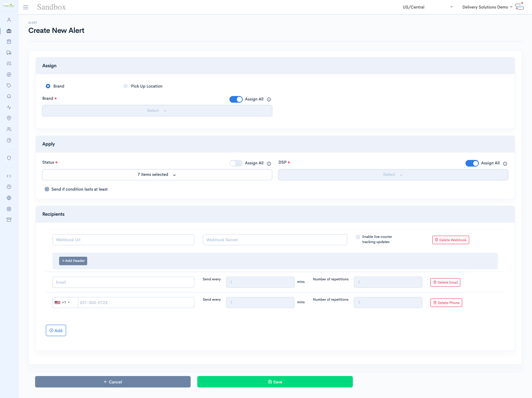This screenshot has width=532, height=398.
Task: Check Send if condition lasts at least
Action: [x=47, y=189]
